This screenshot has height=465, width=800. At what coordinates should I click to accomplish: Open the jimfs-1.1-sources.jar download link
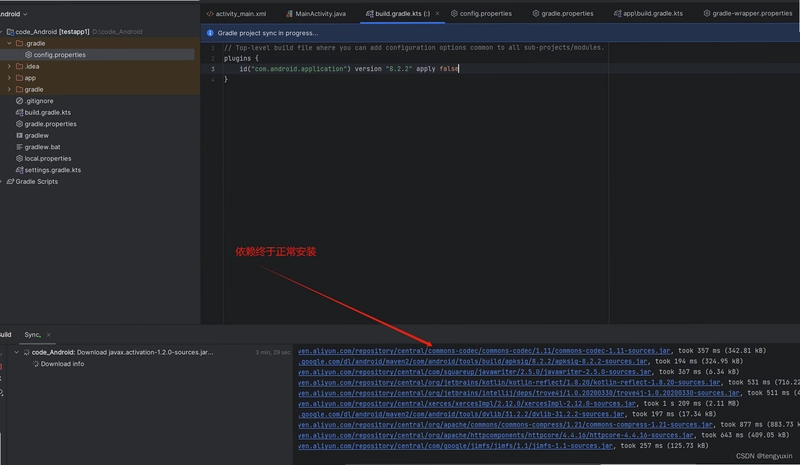[455, 446]
